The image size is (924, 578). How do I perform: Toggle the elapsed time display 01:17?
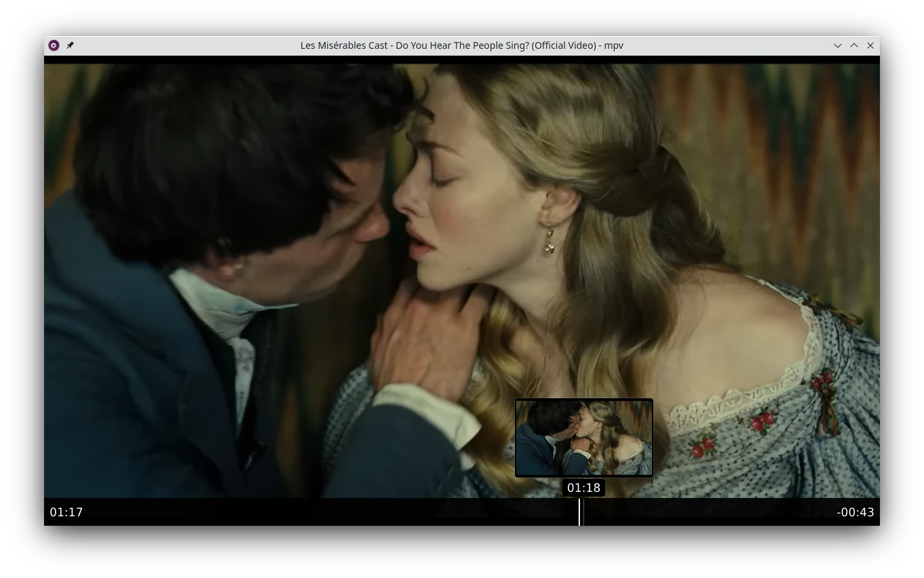[x=66, y=512]
